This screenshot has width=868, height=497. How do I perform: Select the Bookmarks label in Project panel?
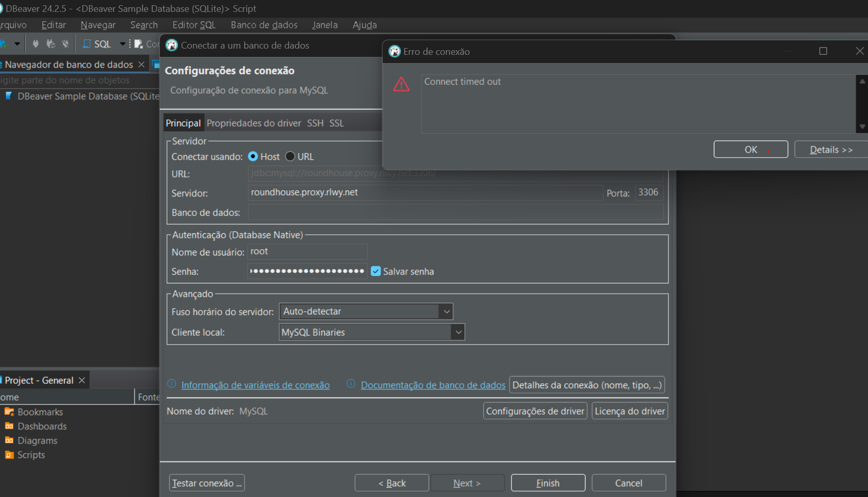coord(40,412)
